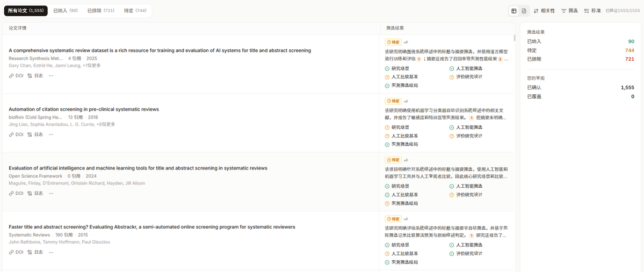Open 'Evaluation of artificial intelligence and machine learning tools' title
This screenshot has height=272, width=644.
tap(138, 168)
